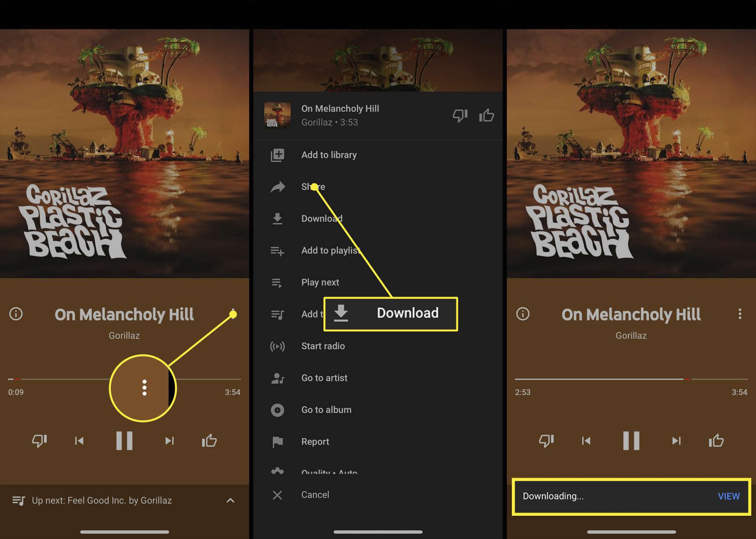The height and width of the screenshot is (539, 756).
Task: Choose Add to library menu item
Action: click(378, 155)
